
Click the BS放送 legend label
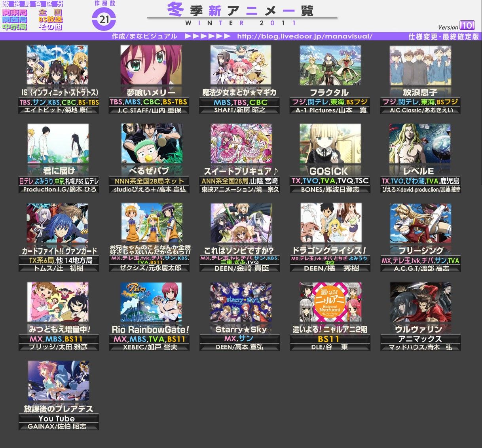click(51, 19)
